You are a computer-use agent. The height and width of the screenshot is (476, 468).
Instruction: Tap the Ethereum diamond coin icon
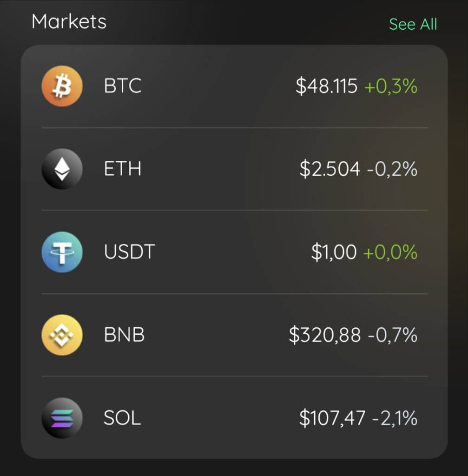(62, 169)
